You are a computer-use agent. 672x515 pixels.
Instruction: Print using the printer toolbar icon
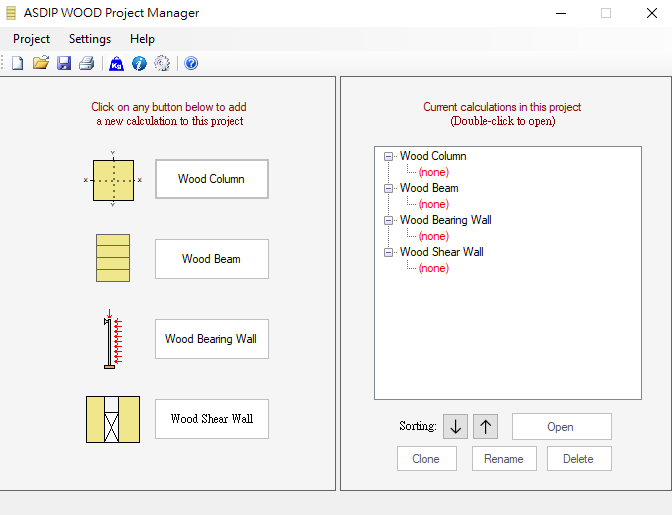[87, 63]
